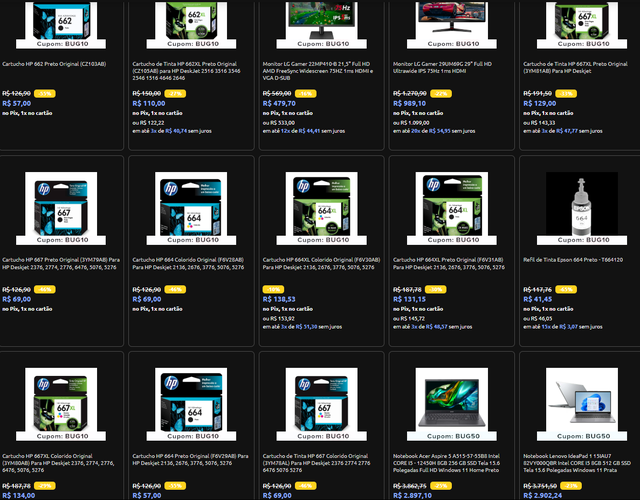This screenshot has width=640, height=500.
Task: Click the -27% discount badge on HP 662XL
Action: click(175, 93)
